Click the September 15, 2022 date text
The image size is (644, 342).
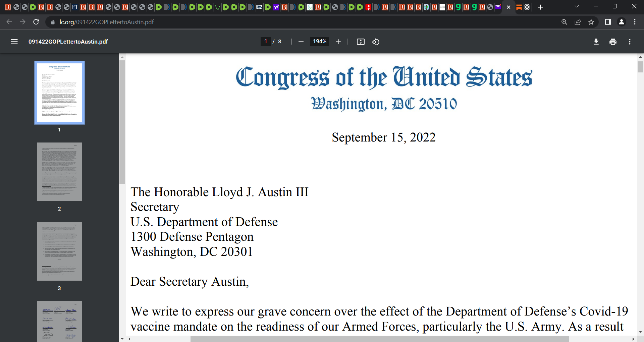pyautogui.click(x=384, y=137)
